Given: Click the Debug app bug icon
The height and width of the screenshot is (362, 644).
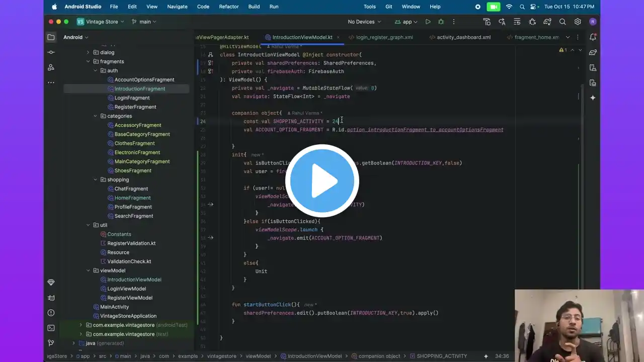Looking at the screenshot, I should [x=441, y=22].
